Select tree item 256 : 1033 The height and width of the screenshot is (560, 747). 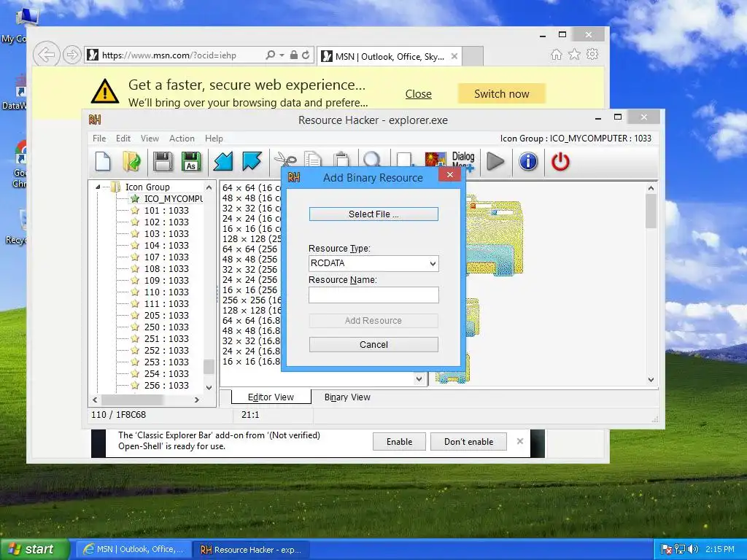[x=166, y=385]
